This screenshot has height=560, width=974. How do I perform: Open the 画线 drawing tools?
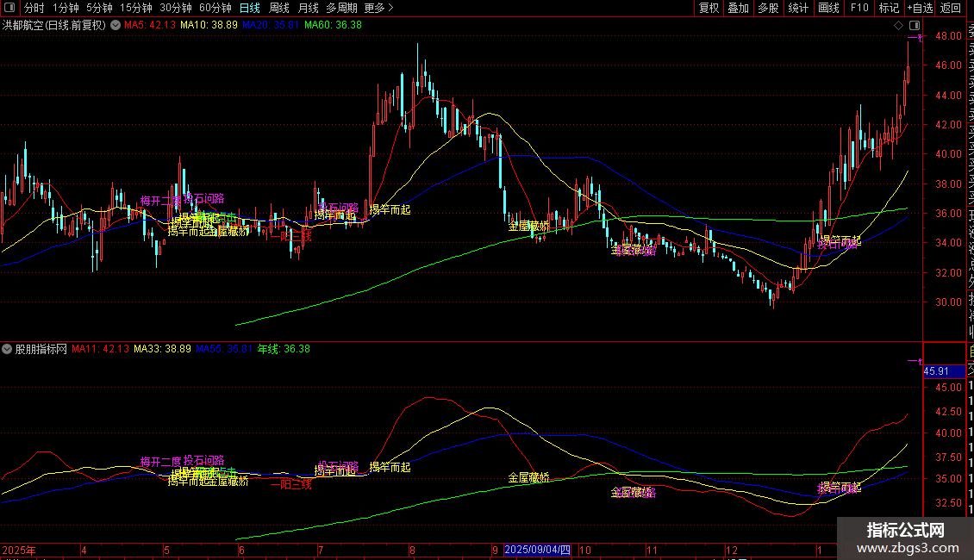828,8
